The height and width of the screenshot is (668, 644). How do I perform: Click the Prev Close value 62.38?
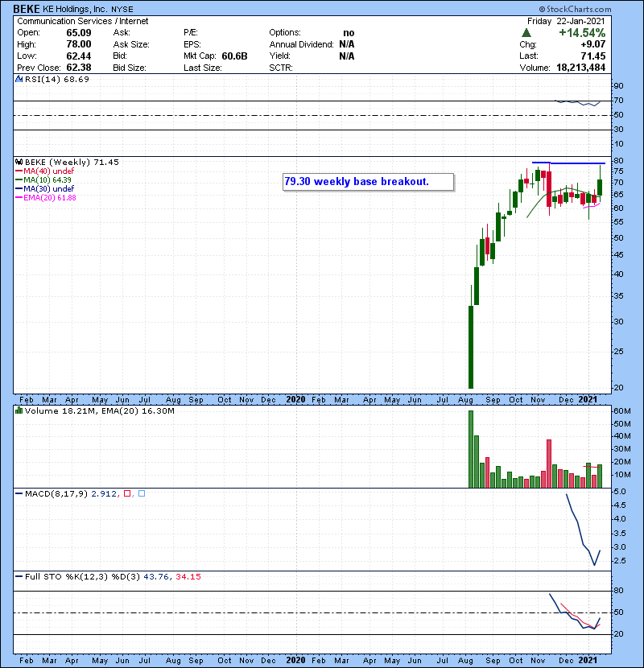pyautogui.click(x=79, y=68)
